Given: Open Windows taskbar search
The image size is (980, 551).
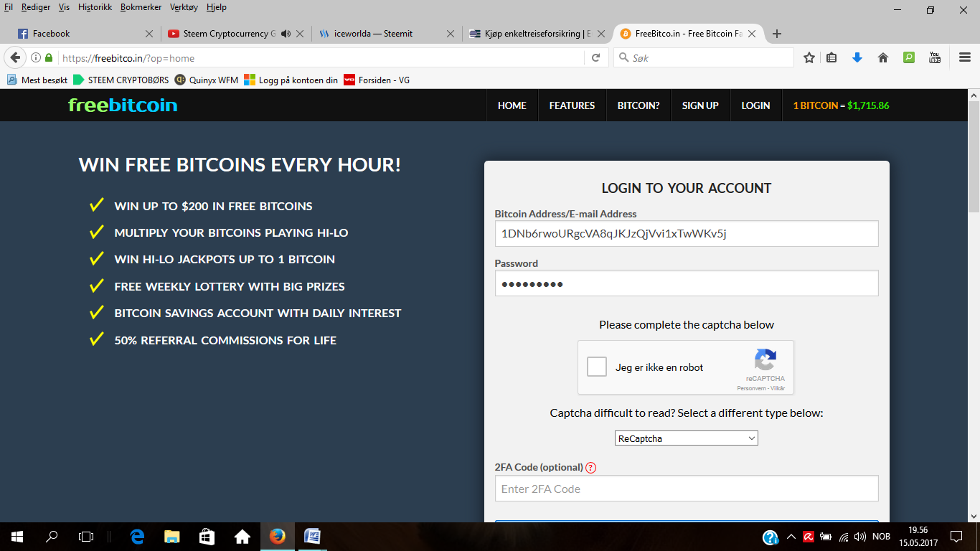Looking at the screenshot, I should pyautogui.click(x=52, y=536).
